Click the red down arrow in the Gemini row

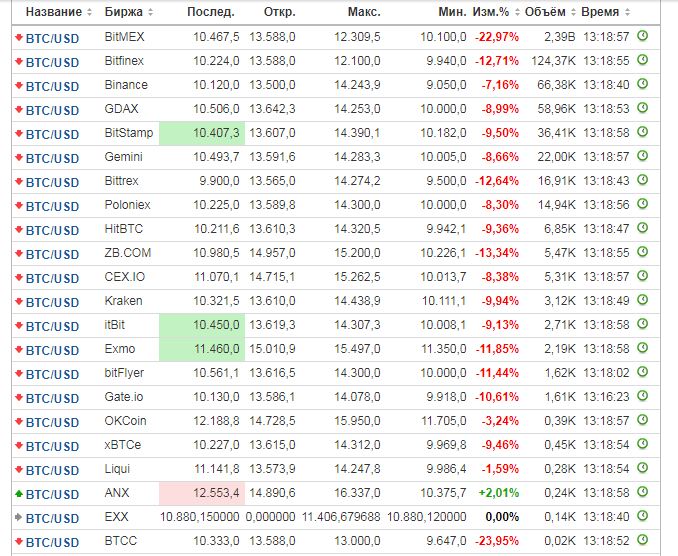pyautogui.click(x=18, y=157)
